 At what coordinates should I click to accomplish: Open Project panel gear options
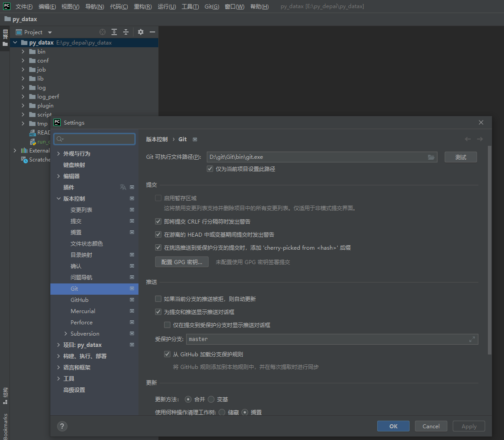click(140, 32)
